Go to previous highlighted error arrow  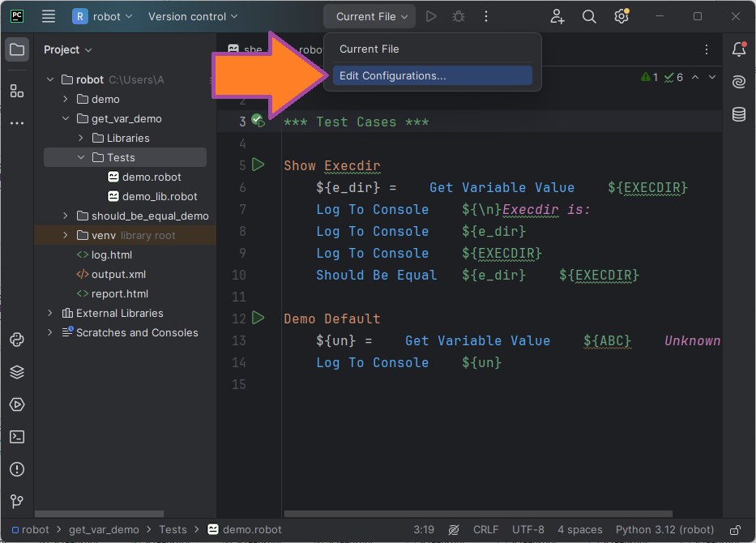coord(695,77)
